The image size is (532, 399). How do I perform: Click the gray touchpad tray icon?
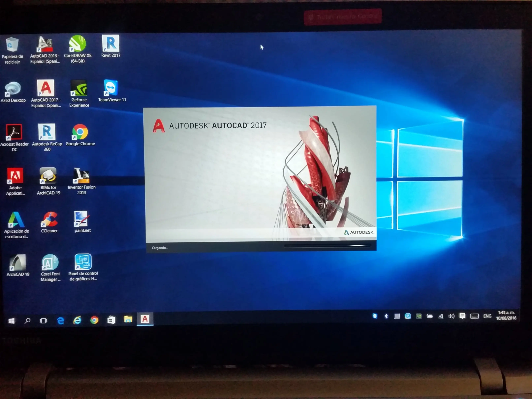click(397, 316)
